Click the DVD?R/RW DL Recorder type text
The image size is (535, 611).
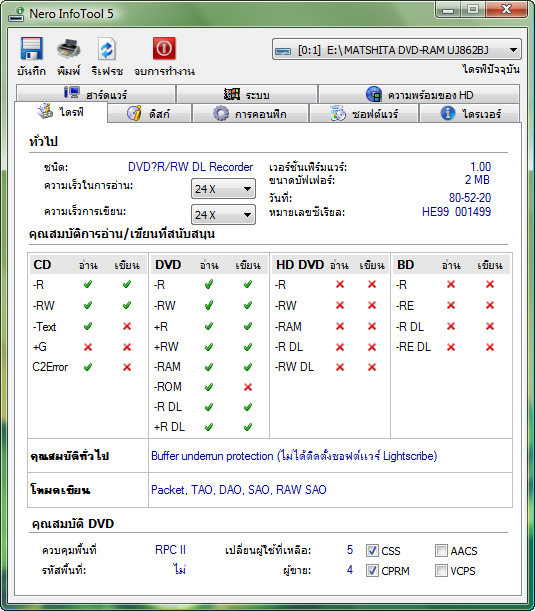click(x=190, y=167)
